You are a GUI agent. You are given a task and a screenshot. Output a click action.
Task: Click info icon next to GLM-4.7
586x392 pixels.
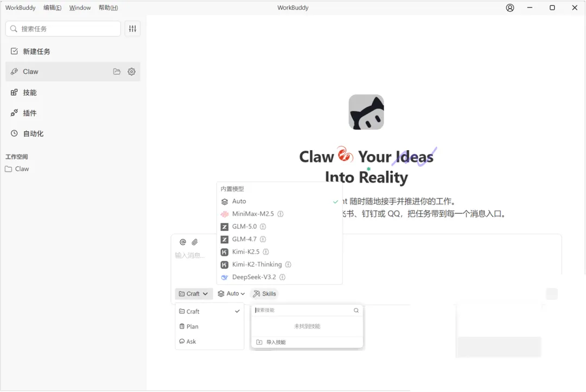pyautogui.click(x=263, y=239)
